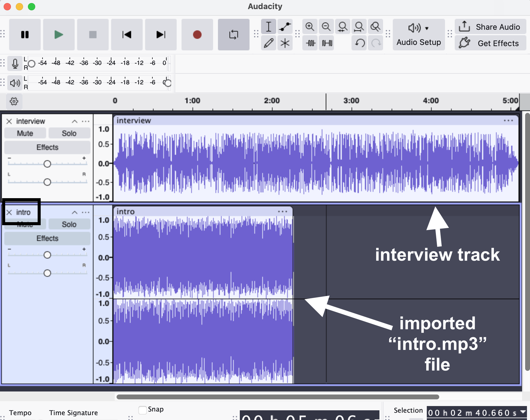Viewport: 530px width, 420px height.
Task: Skip to start of project
Action: [x=127, y=35]
